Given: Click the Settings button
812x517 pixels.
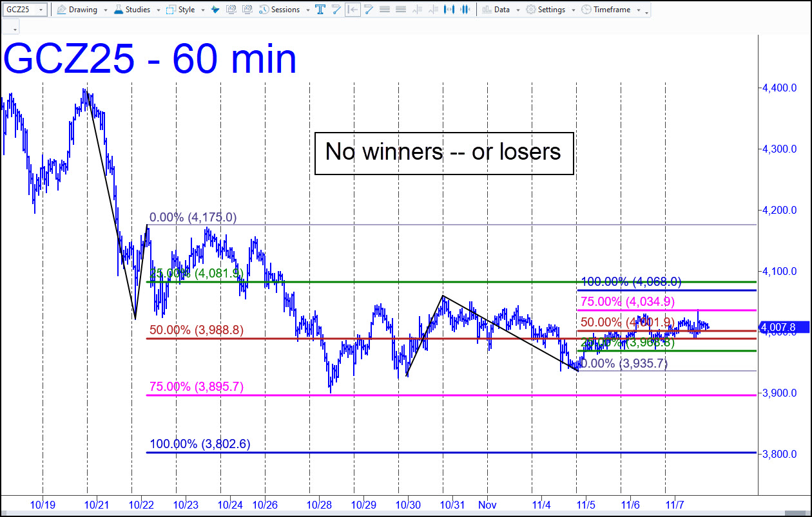Looking at the screenshot, I should tap(546, 10).
